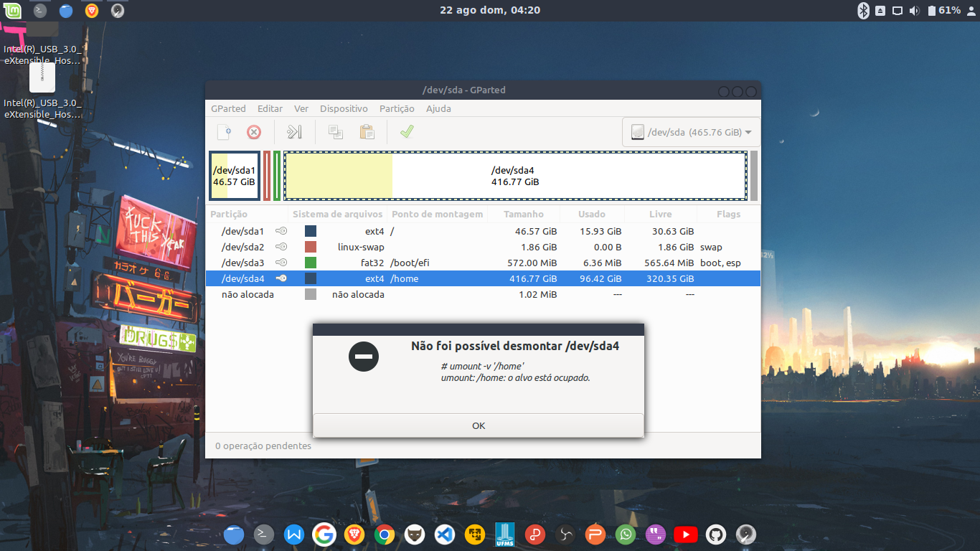980x551 pixels.
Task: Open the Linux Mint menu in top panel
Action: 13,10
